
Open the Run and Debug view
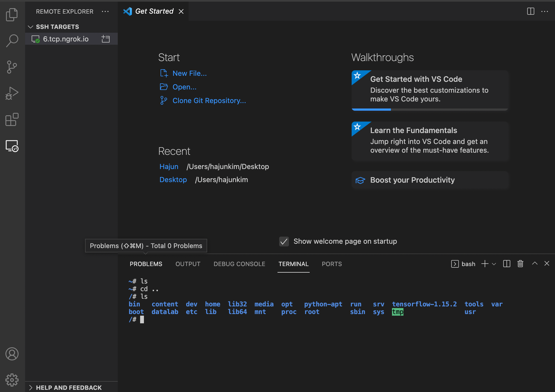12,93
